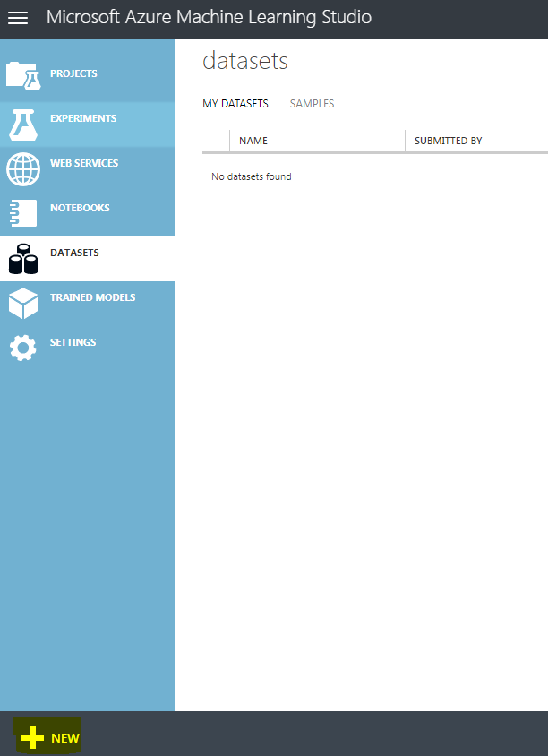
Task: Select the WEB SERVICES label
Action: pos(84,163)
